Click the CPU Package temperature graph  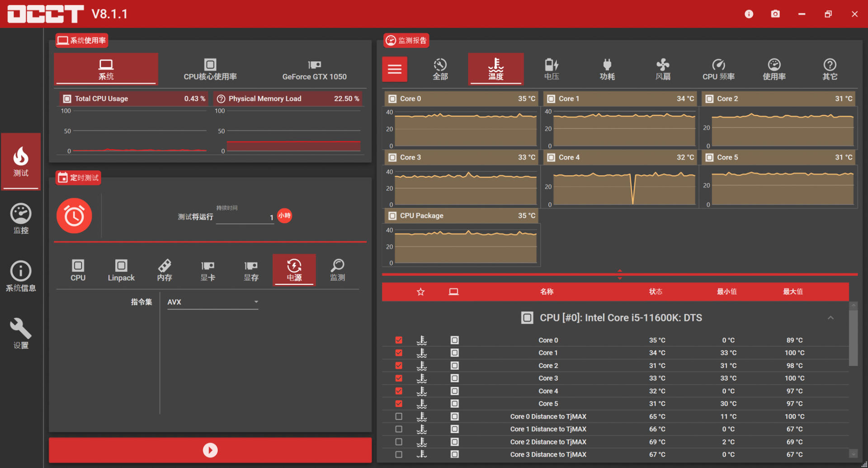[x=462, y=246]
